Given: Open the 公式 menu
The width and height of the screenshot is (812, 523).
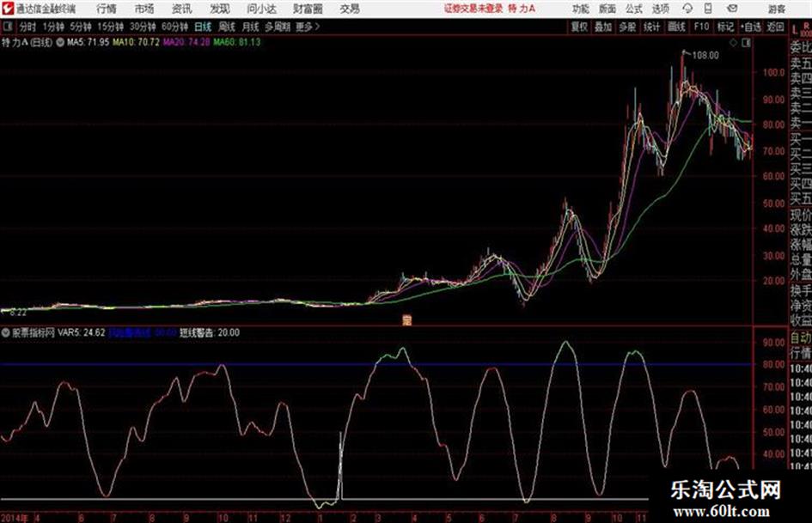Looking at the screenshot, I should [634, 9].
